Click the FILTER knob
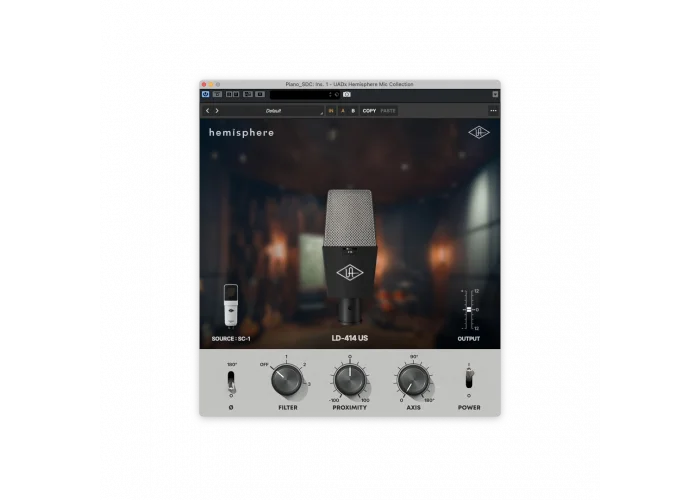This screenshot has width=700, height=500. tap(287, 380)
